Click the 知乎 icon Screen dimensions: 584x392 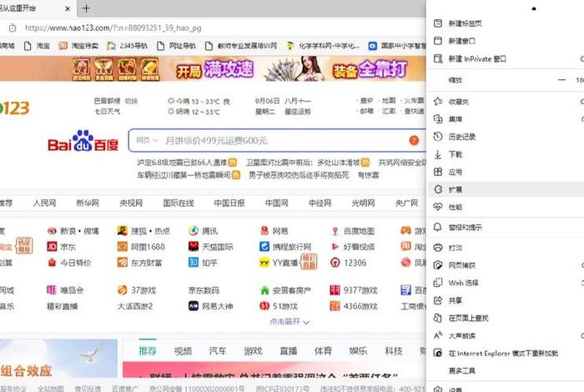coord(194,263)
